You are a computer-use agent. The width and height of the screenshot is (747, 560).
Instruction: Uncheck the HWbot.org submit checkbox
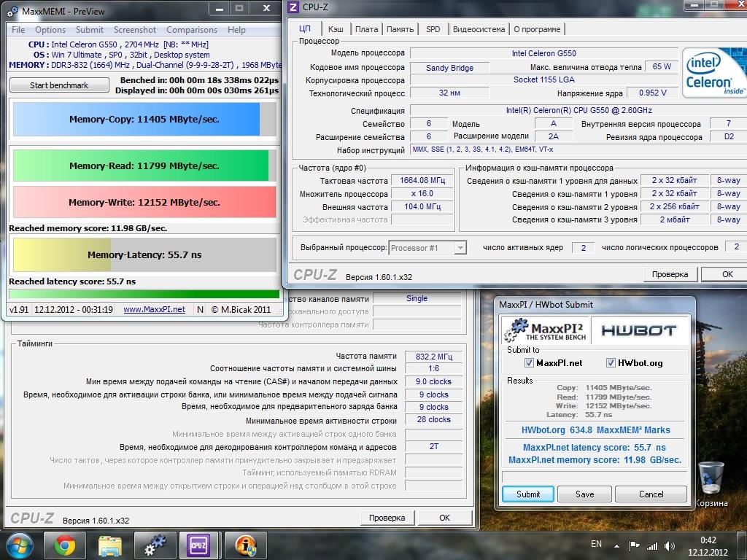[611, 363]
